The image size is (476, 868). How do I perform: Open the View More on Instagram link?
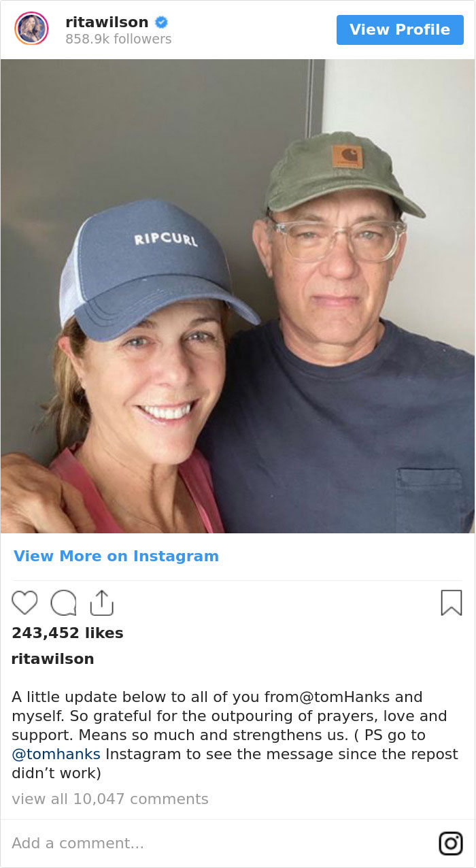pyautogui.click(x=116, y=556)
